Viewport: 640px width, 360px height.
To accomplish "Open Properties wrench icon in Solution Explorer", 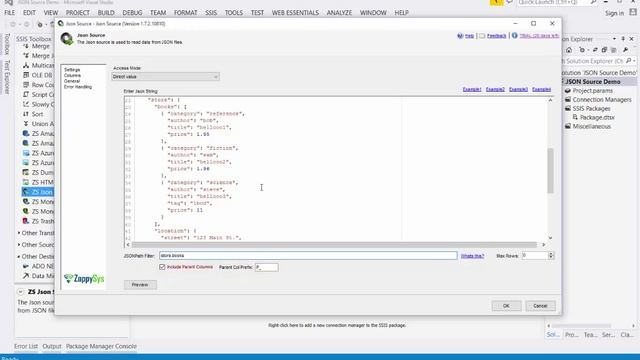I will [x=625, y=50].
